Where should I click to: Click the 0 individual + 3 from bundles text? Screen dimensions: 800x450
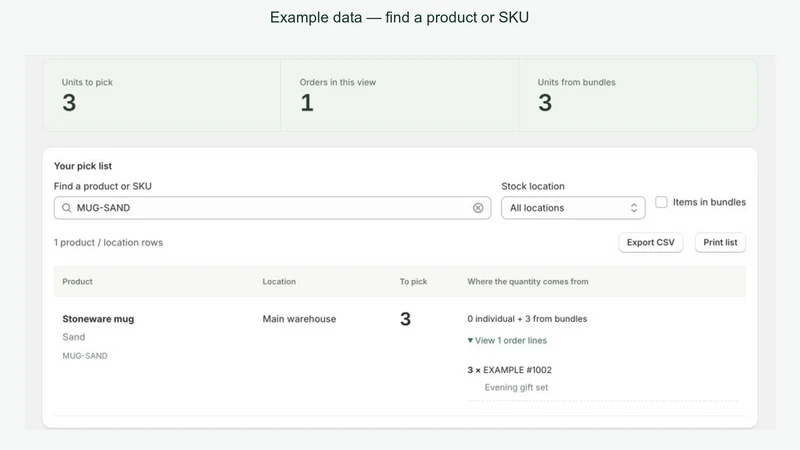pos(527,319)
